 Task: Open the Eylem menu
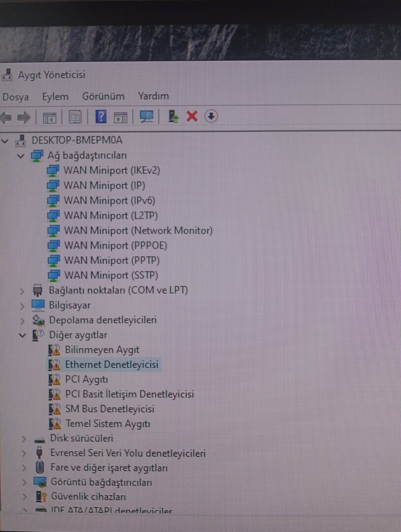55,97
